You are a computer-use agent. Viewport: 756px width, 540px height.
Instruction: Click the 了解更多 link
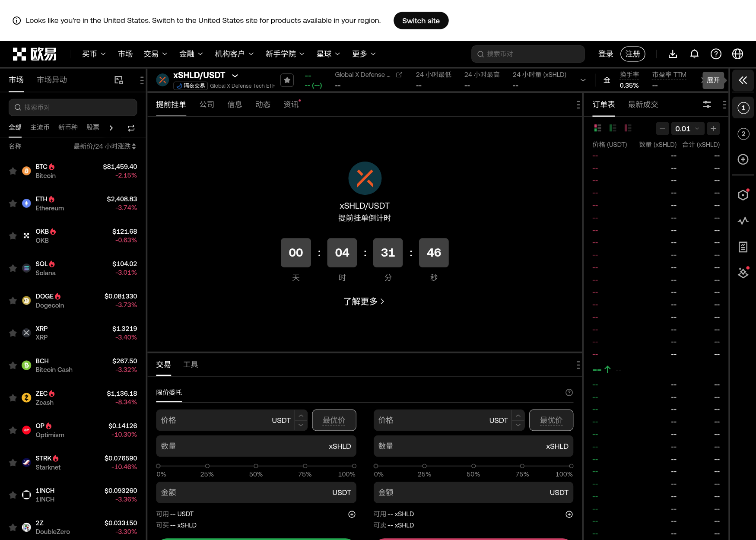tap(364, 302)
